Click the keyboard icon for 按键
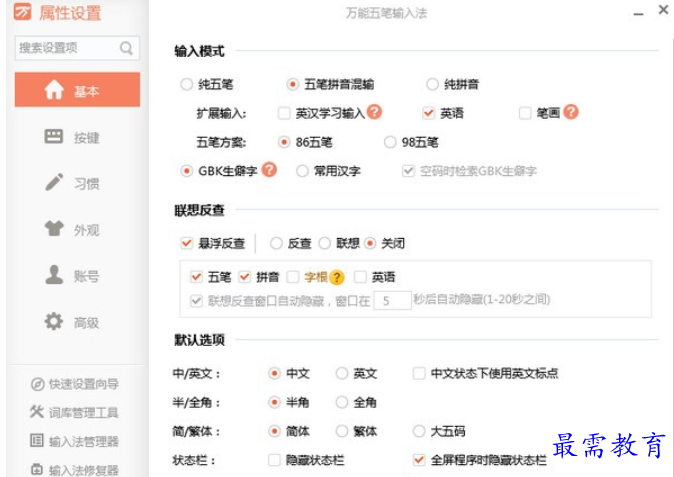674x477 pixels. click(54, 137)
